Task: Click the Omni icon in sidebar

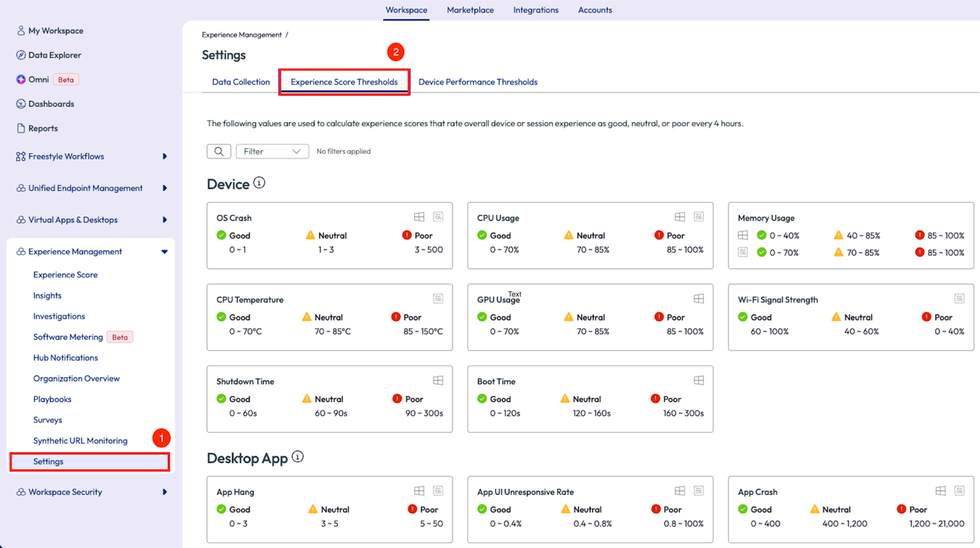Action: click(21, 79)
